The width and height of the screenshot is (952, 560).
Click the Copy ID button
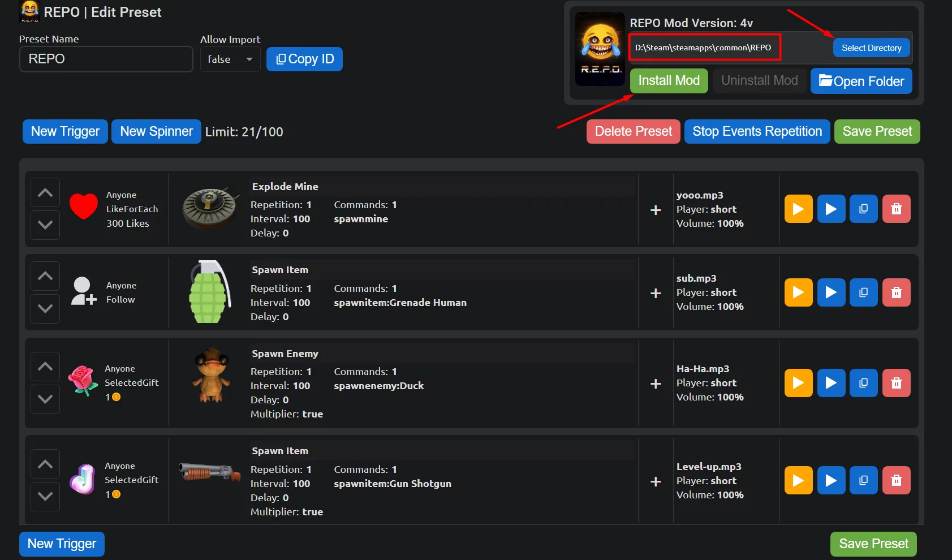coord(304,59)
